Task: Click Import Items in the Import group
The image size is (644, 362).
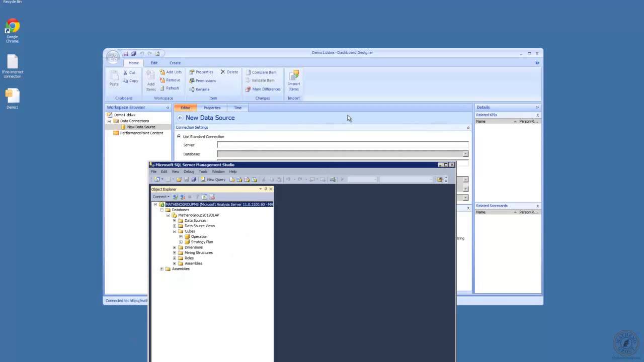Action: point(294,81)
